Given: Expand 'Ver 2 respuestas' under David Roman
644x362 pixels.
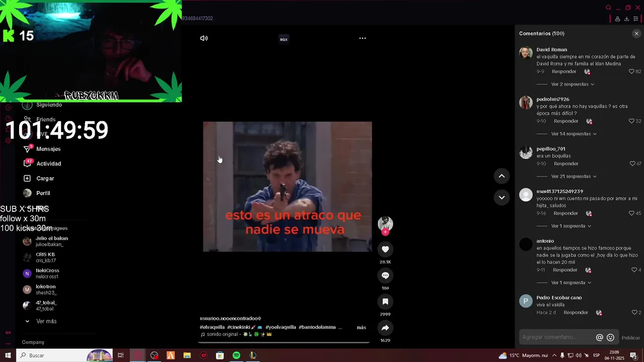Looking at the screenshot, I should coord(573,84).
